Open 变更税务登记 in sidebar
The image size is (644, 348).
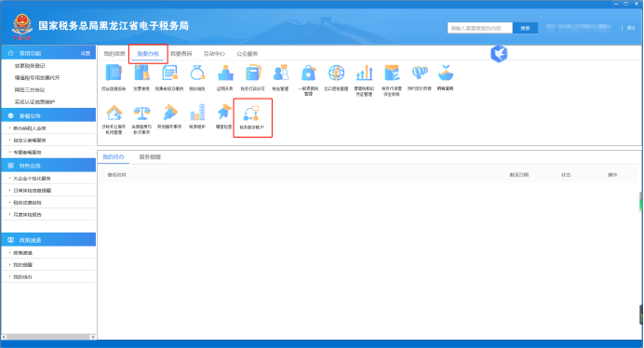tap(30, 66)
